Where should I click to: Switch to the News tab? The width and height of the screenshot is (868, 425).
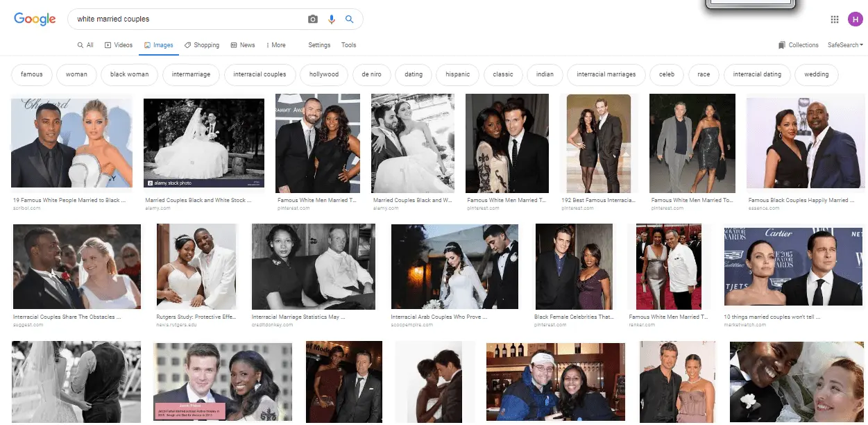pyautogui.click(x=243, y=45)
